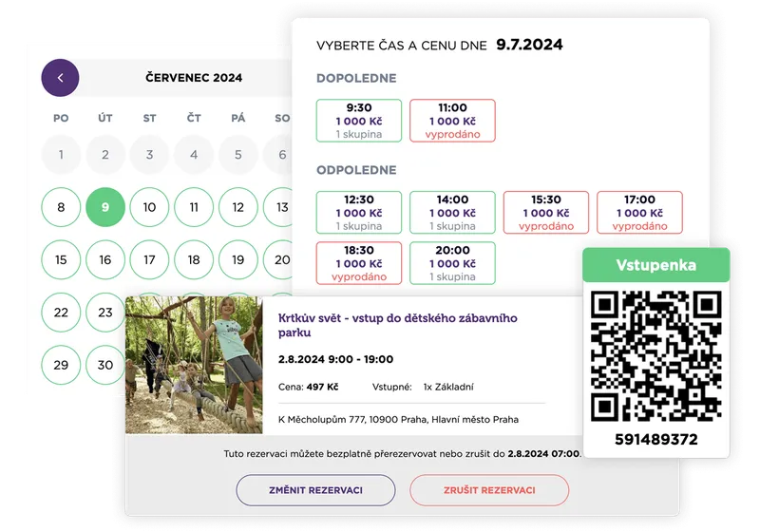Select day 30 in the calendar
The image size is (760, 532).
pos(105,365)
